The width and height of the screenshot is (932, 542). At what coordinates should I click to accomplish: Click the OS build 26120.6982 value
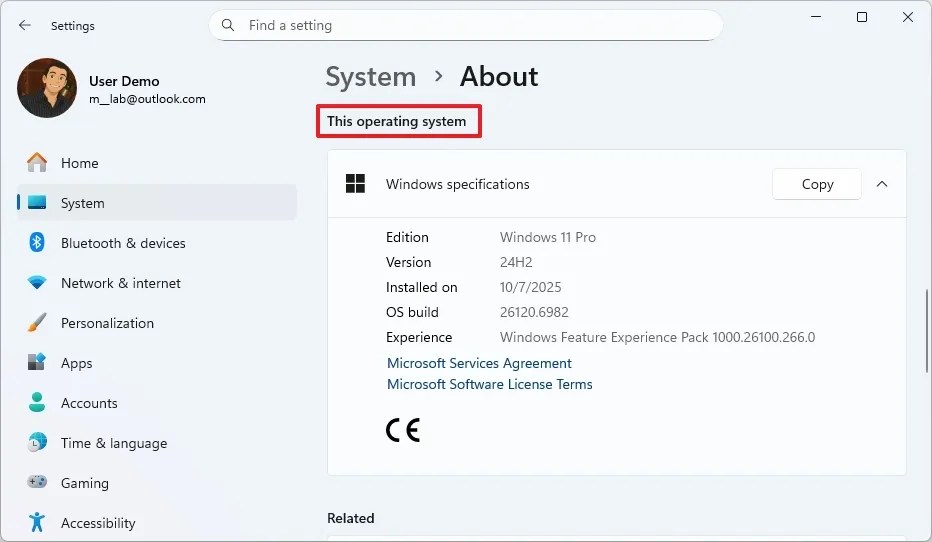tap(534, 312)
